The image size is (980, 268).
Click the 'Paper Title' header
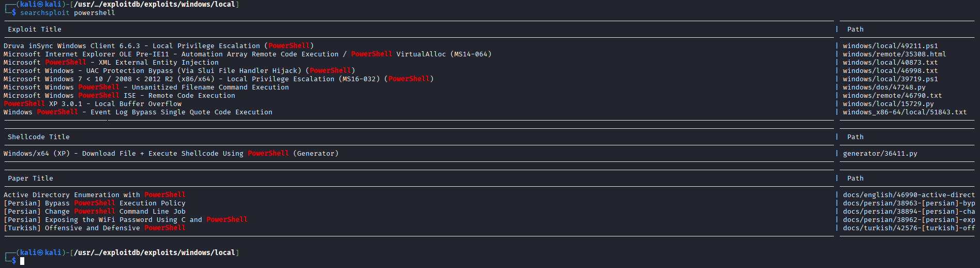(x=30, y=178)
